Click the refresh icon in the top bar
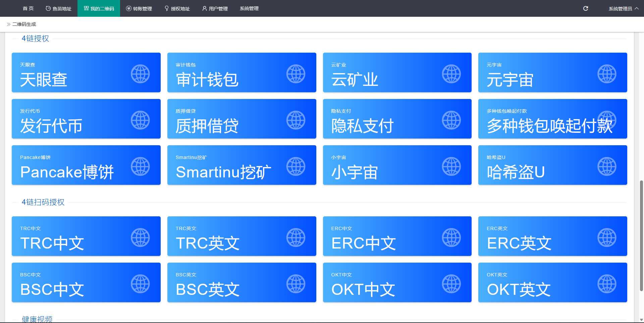This screenshot has width=644, height=323. click(x=586, y=8)
